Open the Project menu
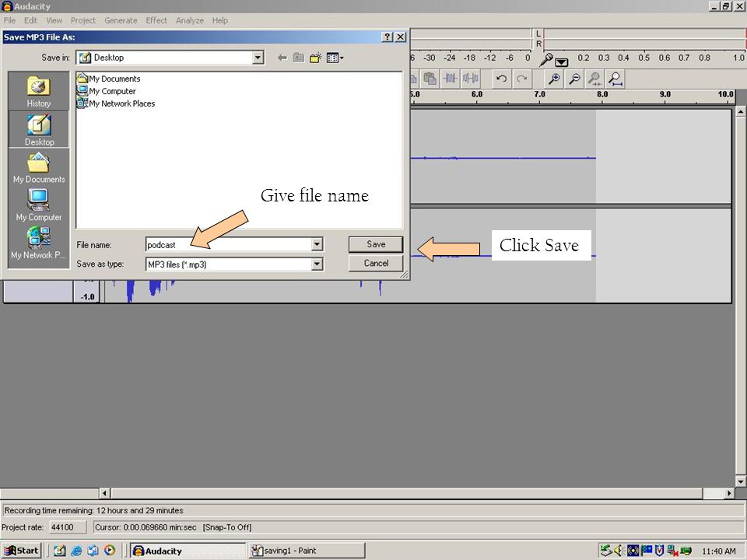747x560 pixels. pos(83,20)
